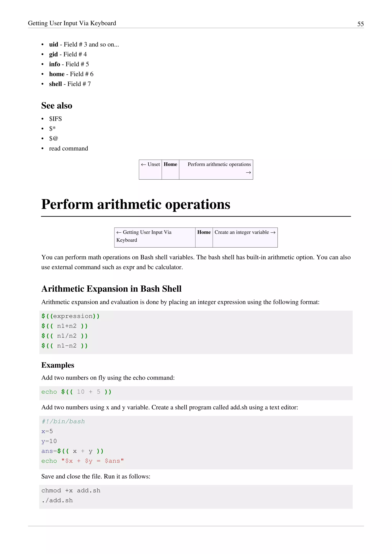Click the '#!/bin/bash' shebang line

click(x=63, y=422)
